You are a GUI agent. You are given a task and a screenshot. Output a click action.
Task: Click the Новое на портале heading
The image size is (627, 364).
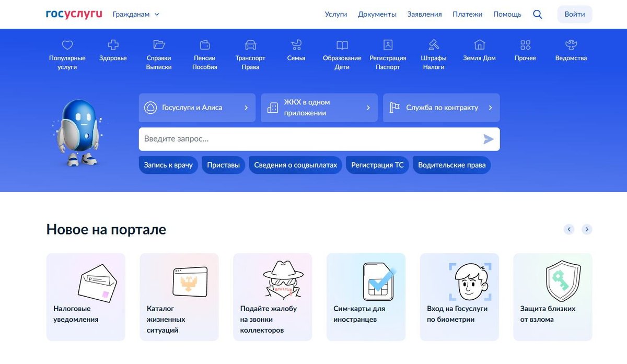[x=106, y=229]
